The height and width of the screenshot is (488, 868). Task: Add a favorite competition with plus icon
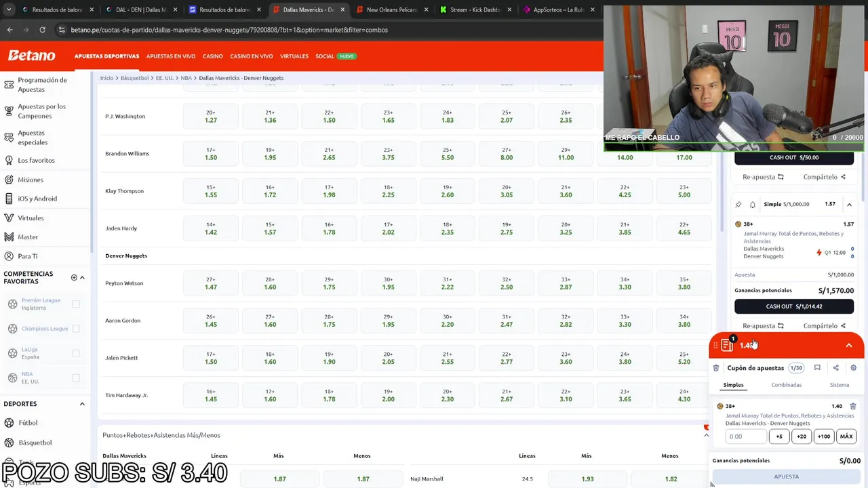74,277
